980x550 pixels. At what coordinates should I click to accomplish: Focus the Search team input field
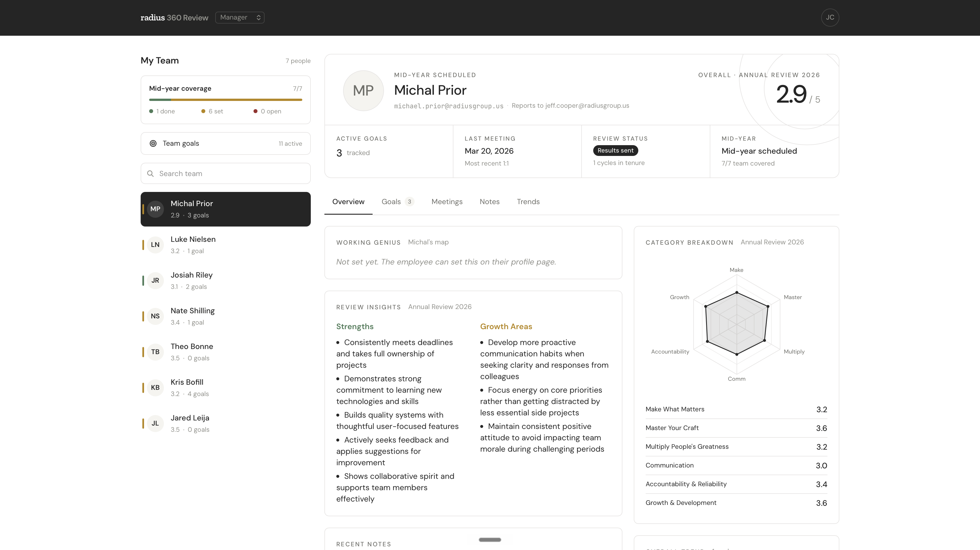pyautogui.click(x=226, y=174)
